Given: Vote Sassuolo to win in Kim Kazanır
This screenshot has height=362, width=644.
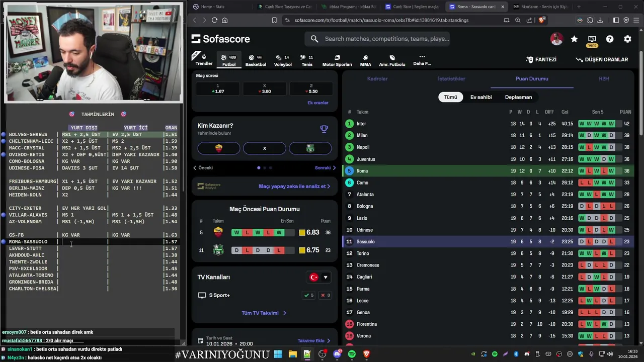Looking at the screenshot, I should pyautogui.click(x=310, y=148).
